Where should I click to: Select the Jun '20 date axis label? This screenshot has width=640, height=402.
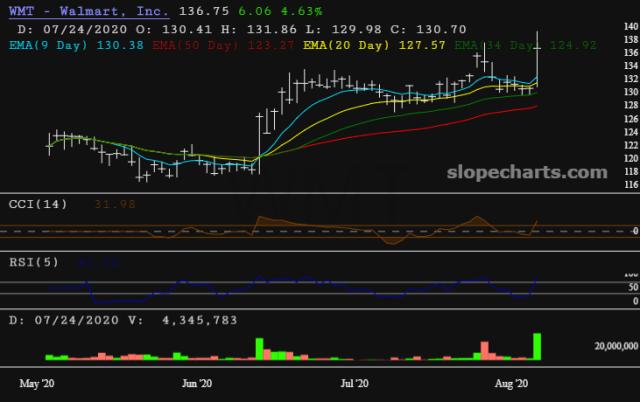point(197,384)
